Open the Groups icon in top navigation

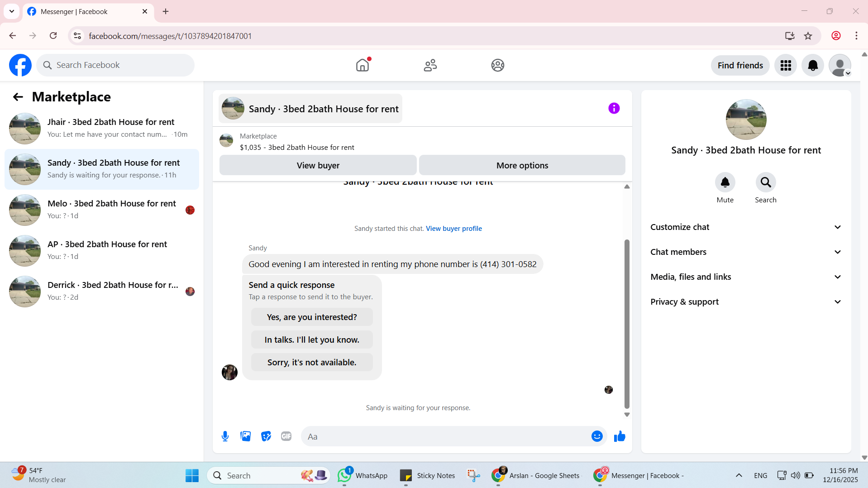pyautogui.click(x=498, y=65)
